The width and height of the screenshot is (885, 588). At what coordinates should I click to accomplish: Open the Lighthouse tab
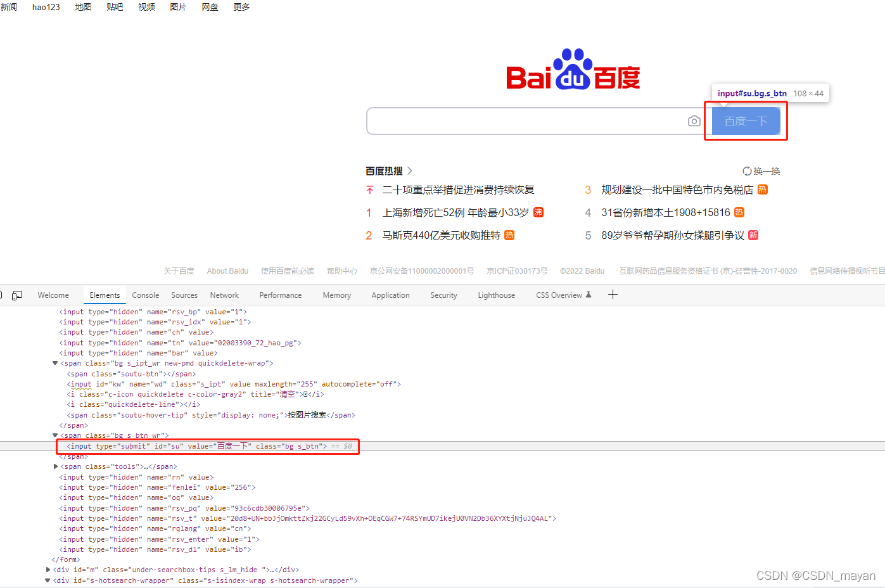click(x=497, y=295)
